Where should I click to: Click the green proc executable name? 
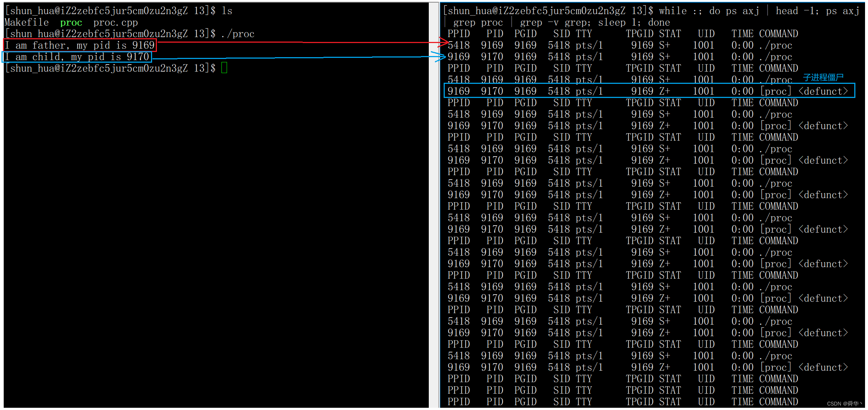(71, 23)
